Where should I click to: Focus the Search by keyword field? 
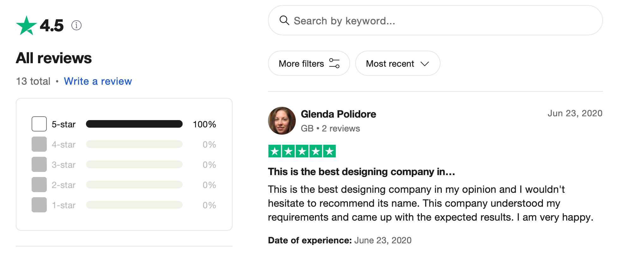tap(442, 21)
